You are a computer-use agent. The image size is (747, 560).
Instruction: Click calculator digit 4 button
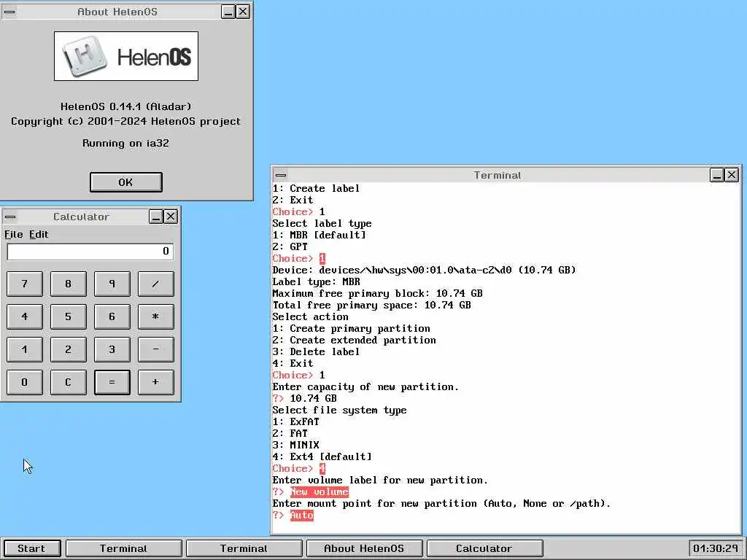click(25, 316)
